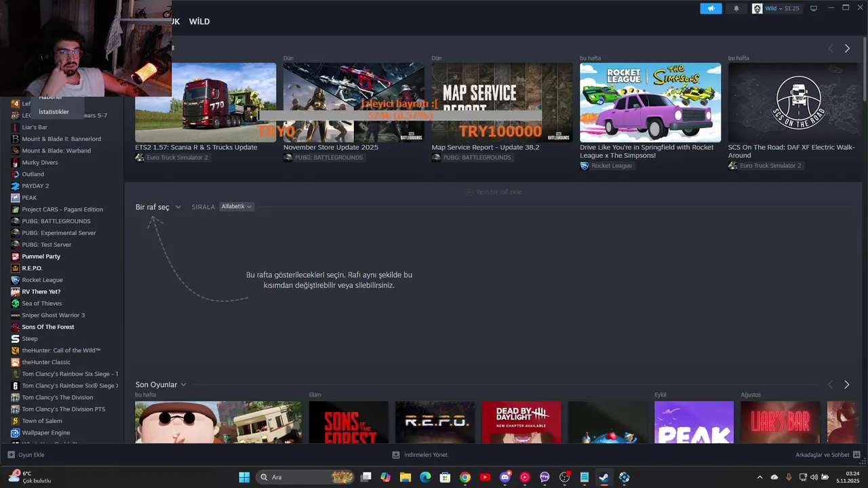The width and height of the screenshot is (868, 488).
Task: Open SCS On The Road news thumbnail
Action: [793, 102]
